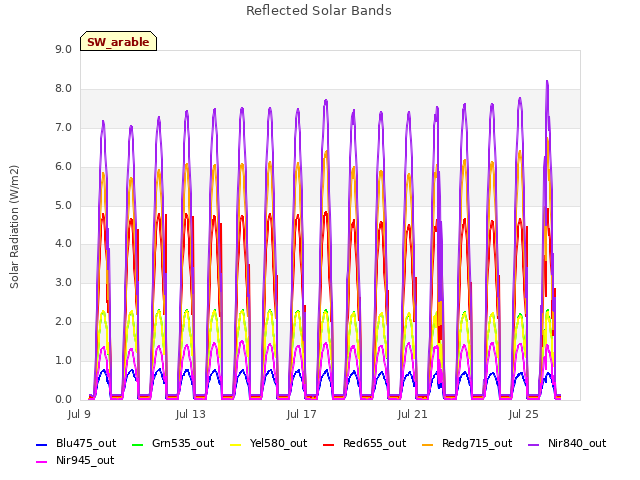The height and width of the screenshot is (480, 640).
Task: Select the Yel580_out legend label
Action: (x=278, y=444)
